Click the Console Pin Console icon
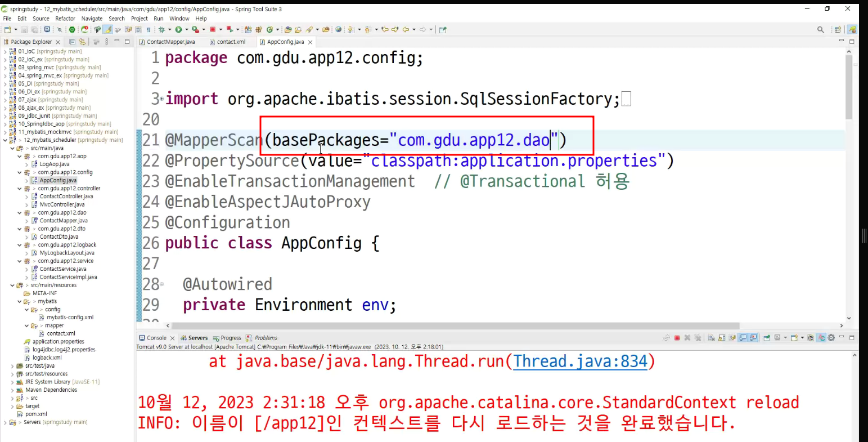Viewport: 868px width, 442px height. (x=767, y=338)
